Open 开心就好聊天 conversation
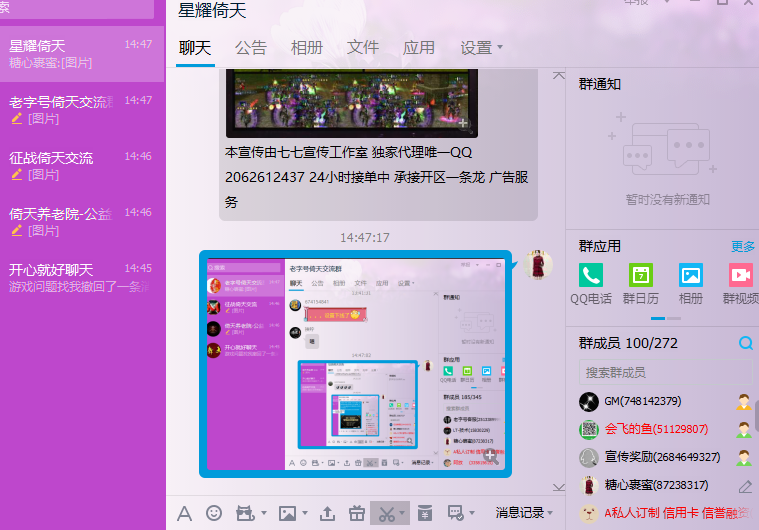Screen dimensions: 759x530 click(82, 278)
